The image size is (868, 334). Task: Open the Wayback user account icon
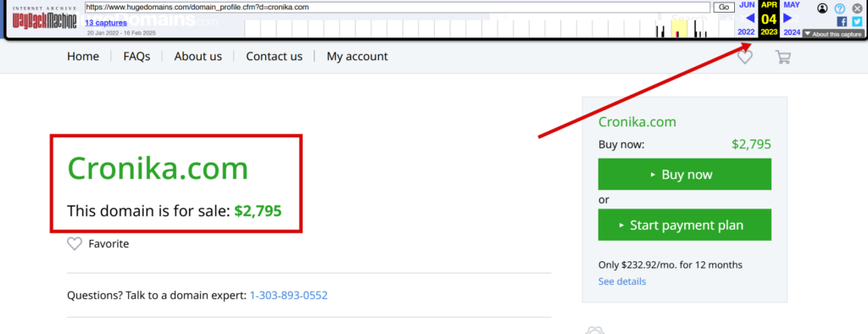click(x=822, y=8)
